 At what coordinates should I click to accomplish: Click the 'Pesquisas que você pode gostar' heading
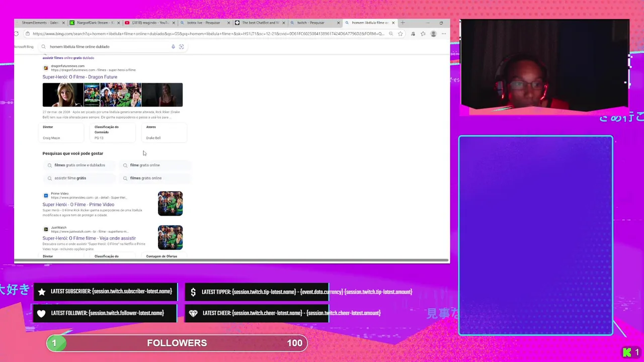(x=72, y=153)
